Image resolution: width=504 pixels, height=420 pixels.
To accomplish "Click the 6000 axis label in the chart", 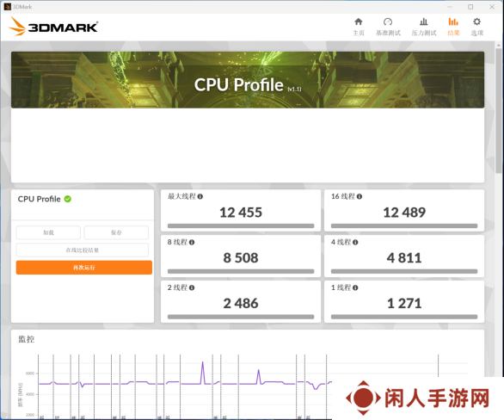I will tap(30, 374).
